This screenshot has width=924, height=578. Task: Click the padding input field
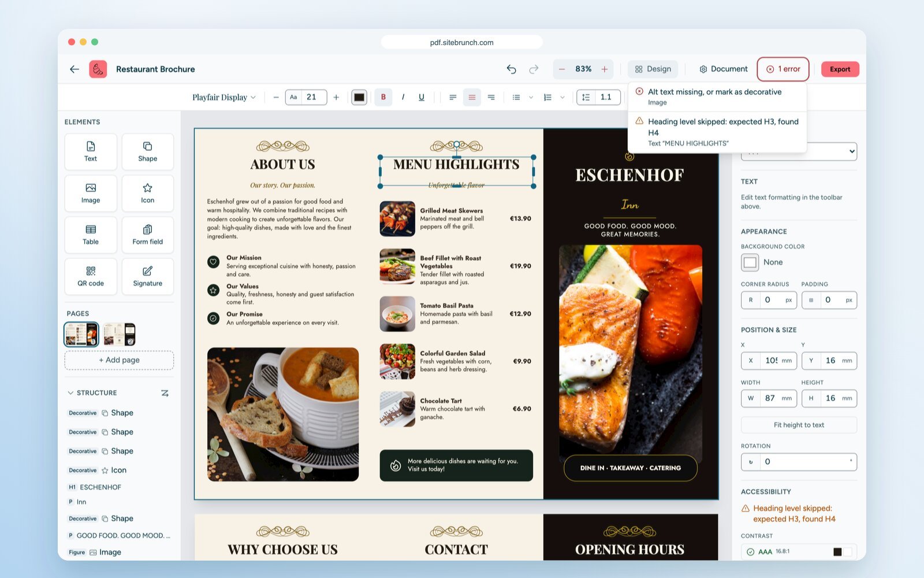(x=829, y=300)
